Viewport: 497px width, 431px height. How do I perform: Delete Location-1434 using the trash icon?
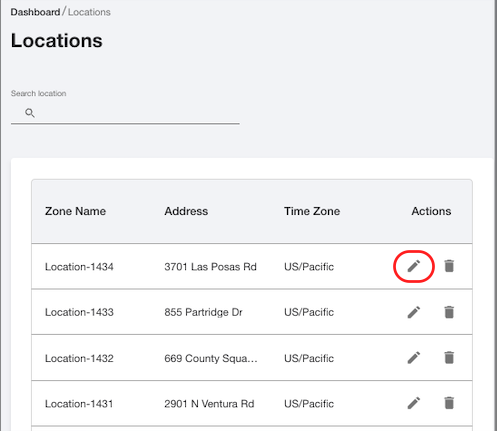click(449, 266)
